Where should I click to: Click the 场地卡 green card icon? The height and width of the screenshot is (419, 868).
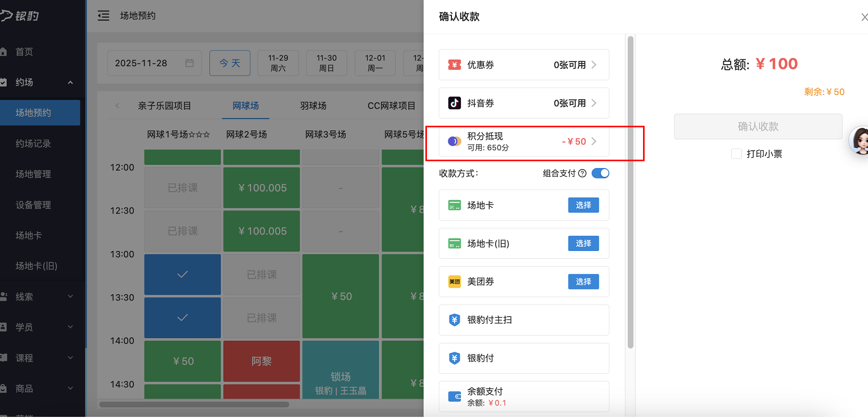pyautogui.click(x=454, y=206)
